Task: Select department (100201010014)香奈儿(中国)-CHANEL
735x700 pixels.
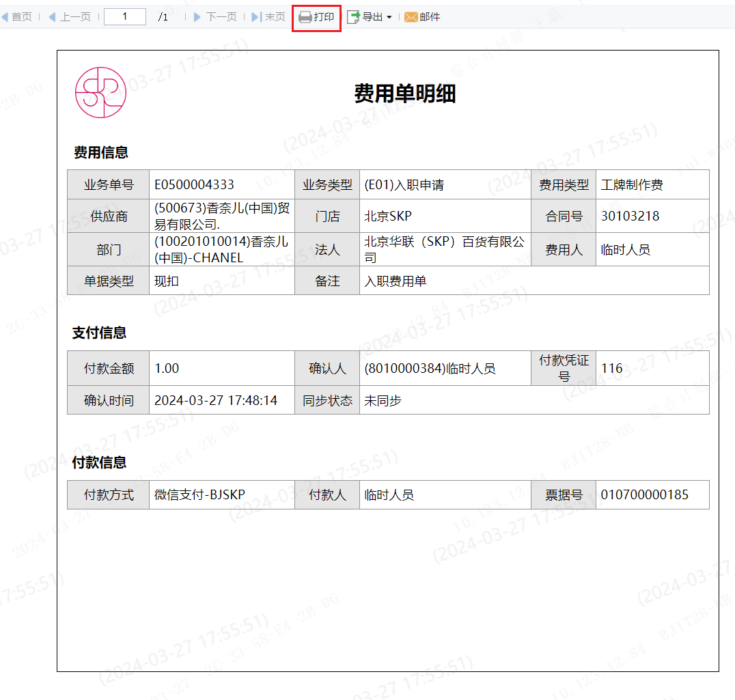Action: point(221,250)
